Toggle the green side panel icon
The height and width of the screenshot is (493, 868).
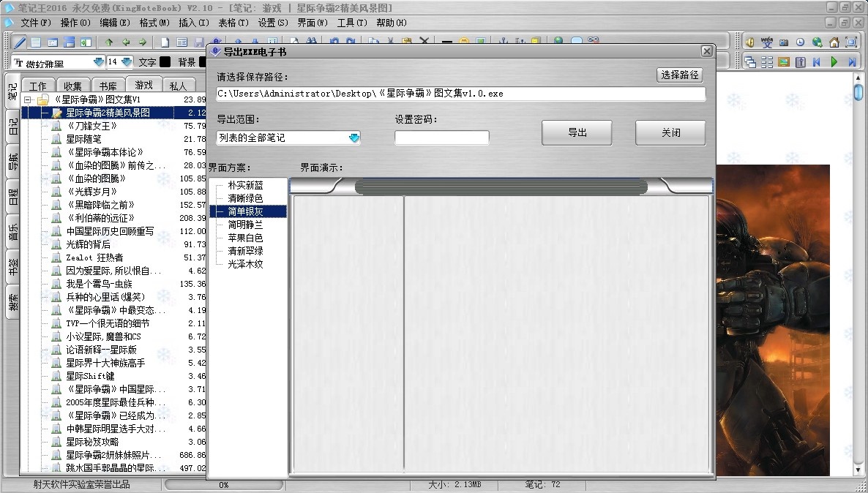point(86,42)
